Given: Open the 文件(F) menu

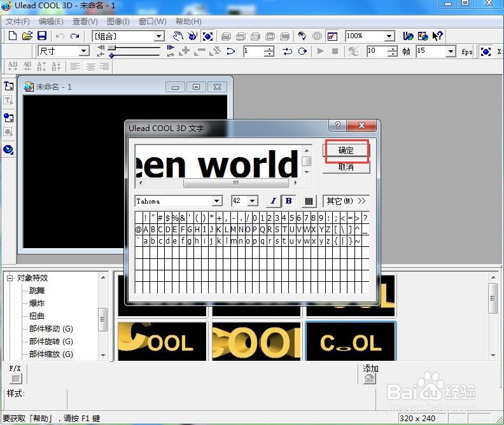Looking at the screenshot, I should tap(18, 22).
